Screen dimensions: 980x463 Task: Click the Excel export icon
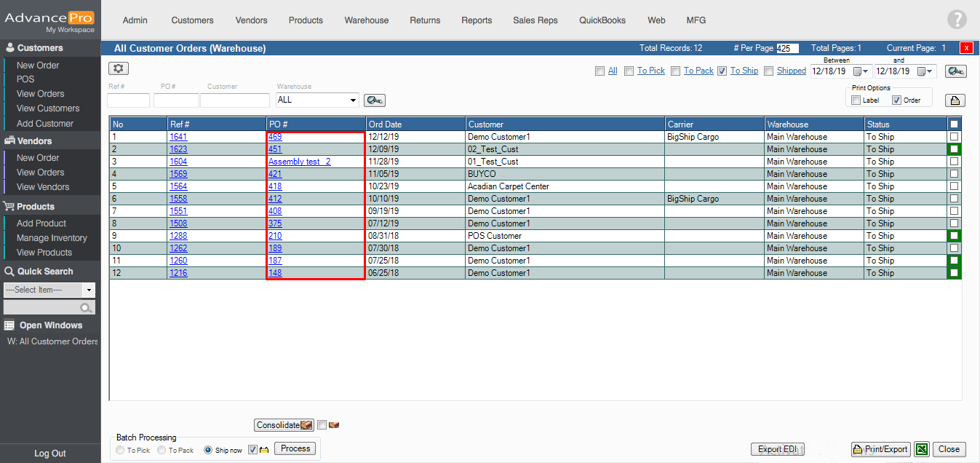click(922, 449)
